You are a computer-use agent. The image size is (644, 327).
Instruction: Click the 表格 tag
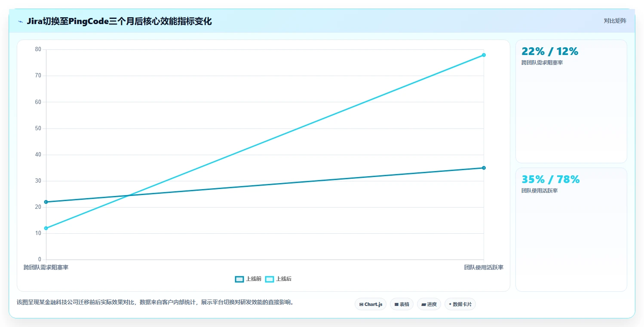pos(402,304)
